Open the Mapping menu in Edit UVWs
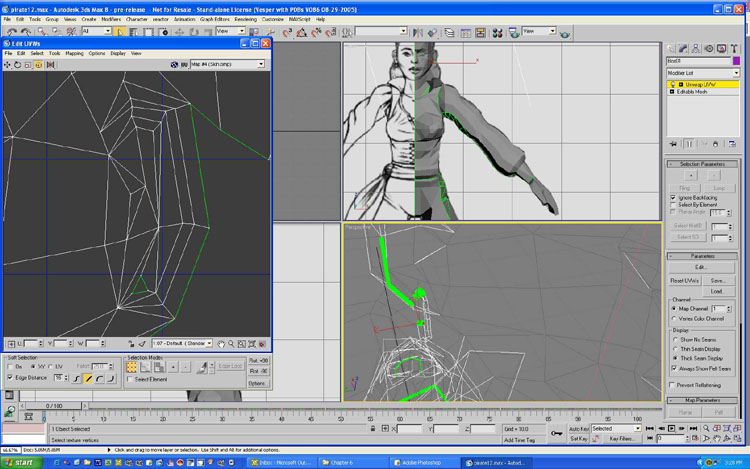The width and height of the screenshot is (750, 469). (74, 53)
